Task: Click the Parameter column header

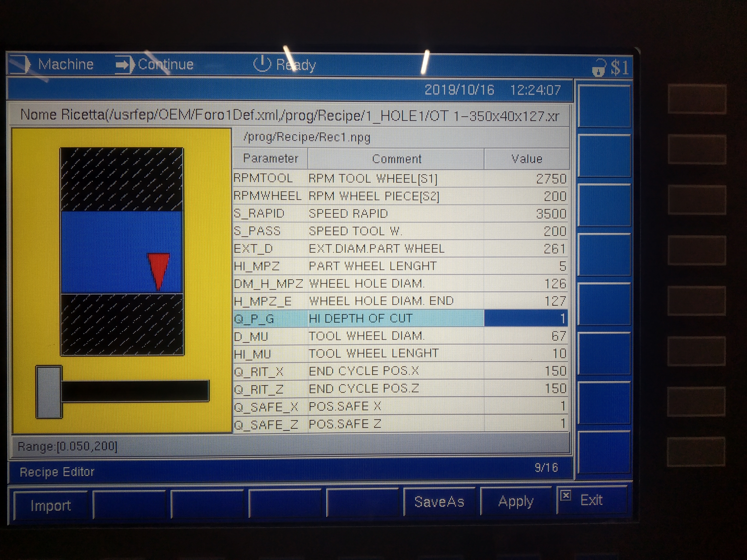Action: (x=270, y=158)
